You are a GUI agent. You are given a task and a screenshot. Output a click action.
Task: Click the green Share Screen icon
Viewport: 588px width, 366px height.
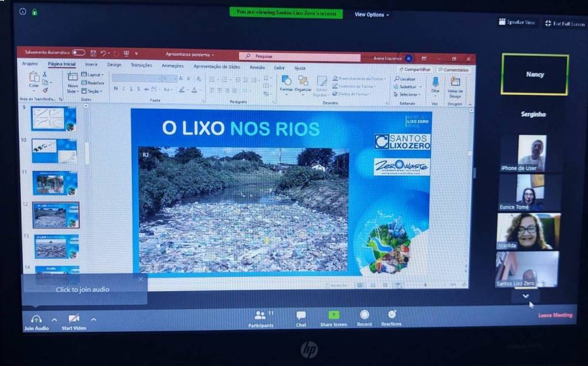coord(334,315)
